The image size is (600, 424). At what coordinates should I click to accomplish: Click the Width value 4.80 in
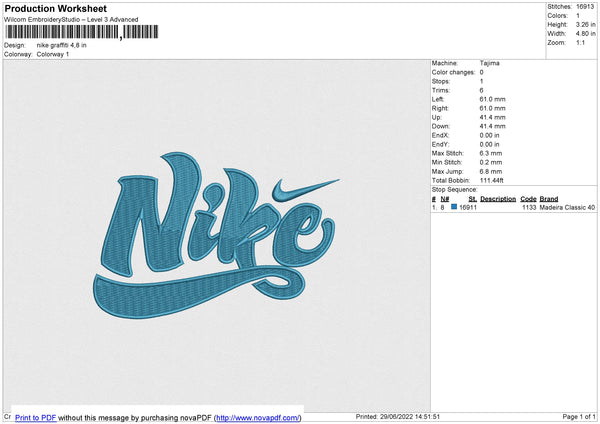[585, 34]
